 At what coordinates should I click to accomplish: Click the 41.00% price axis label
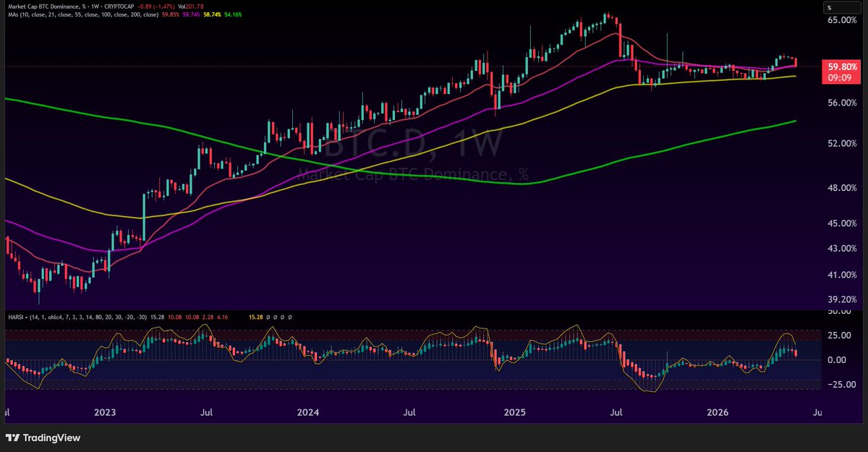pos(843,275)
